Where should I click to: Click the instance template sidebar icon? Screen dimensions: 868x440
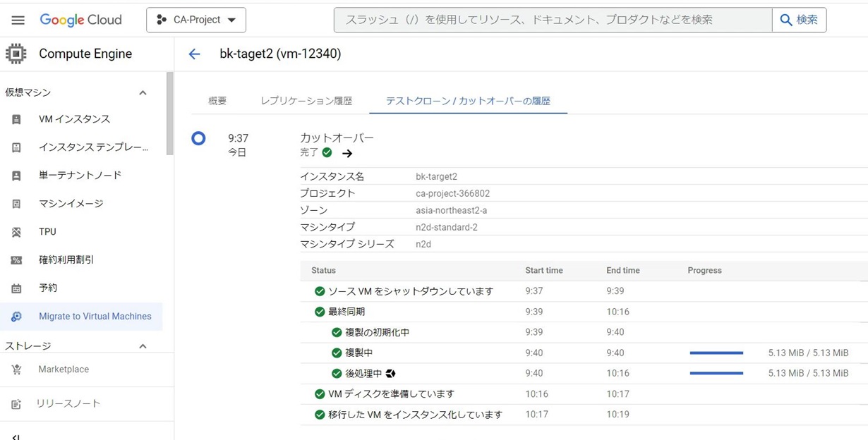[16, 147]
